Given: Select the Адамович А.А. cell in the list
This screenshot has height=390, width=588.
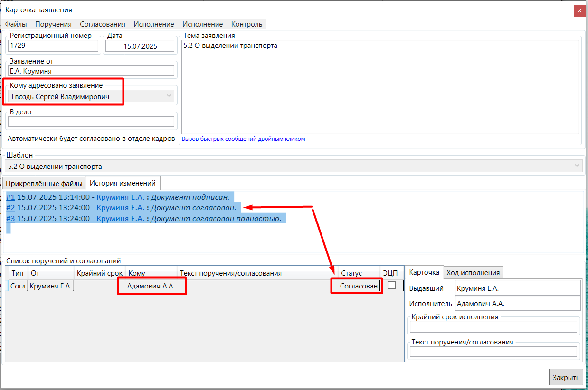Looking at the screenshot, I should pos(151,286).
